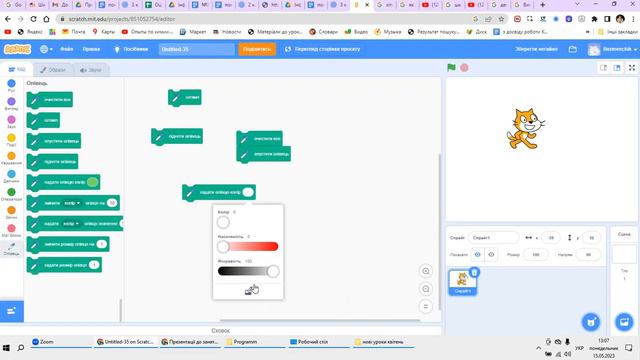640x360 pixels.
Task: Open color dropdown in set pen block
Action: pos(71,224)
